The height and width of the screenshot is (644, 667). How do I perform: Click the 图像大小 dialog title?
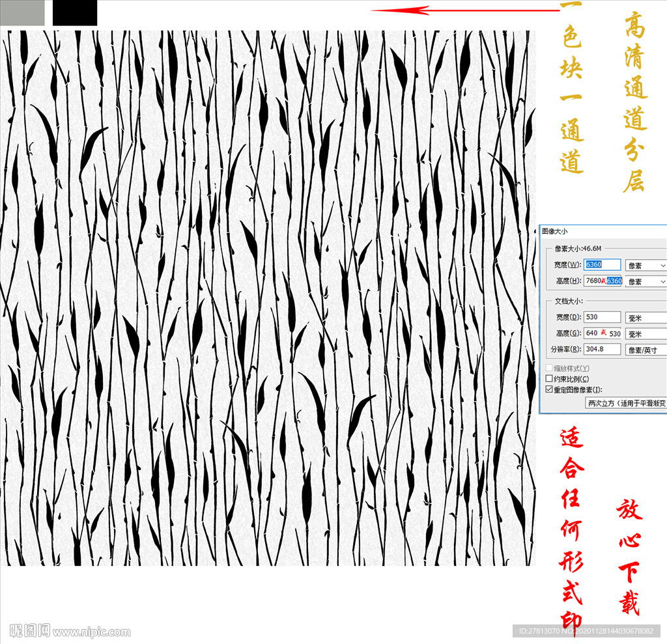(x=554, y=231)
